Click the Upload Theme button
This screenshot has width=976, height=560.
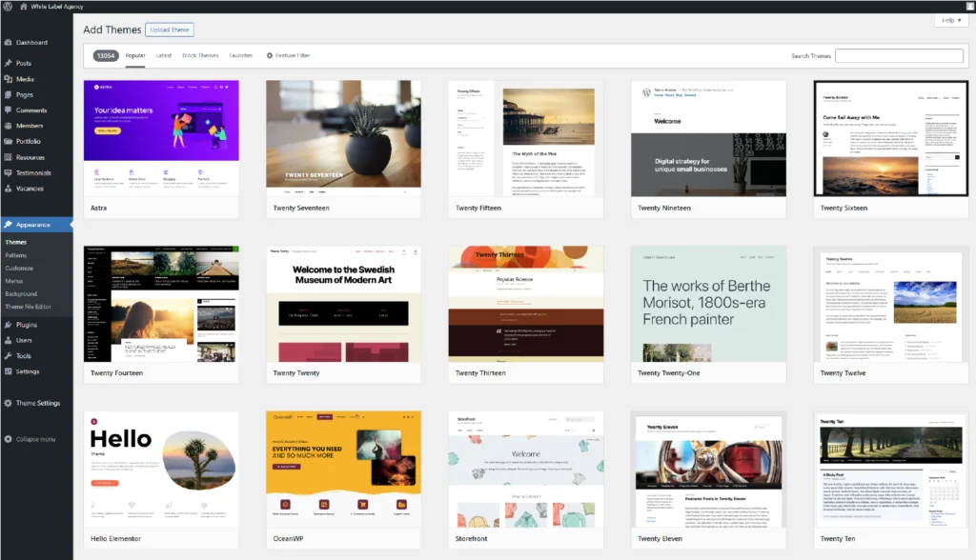click(170, 30)
